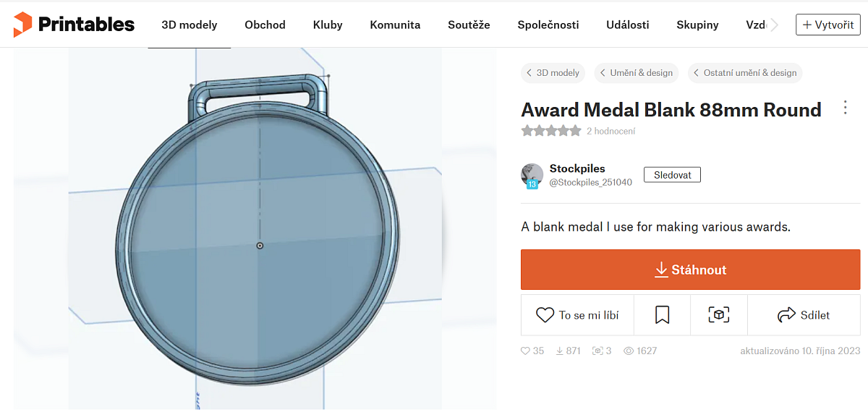Expand the navigation with the right chevron

775,25
